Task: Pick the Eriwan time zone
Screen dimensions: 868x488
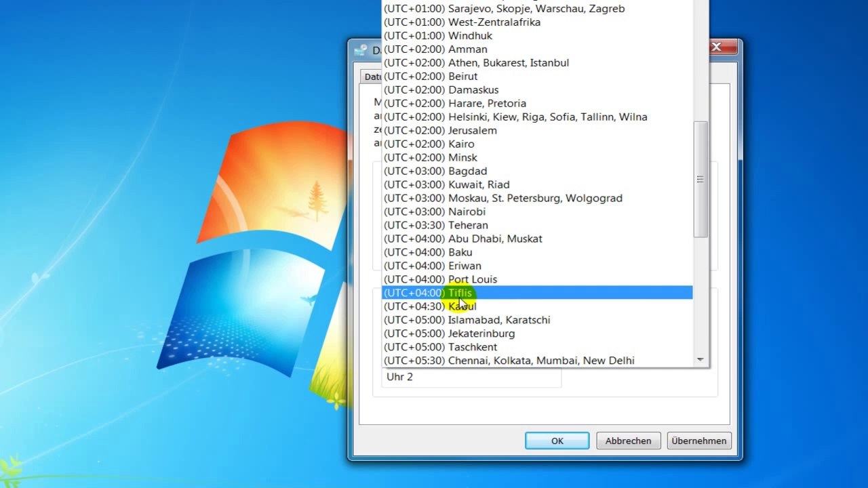Action: point(537,266)
